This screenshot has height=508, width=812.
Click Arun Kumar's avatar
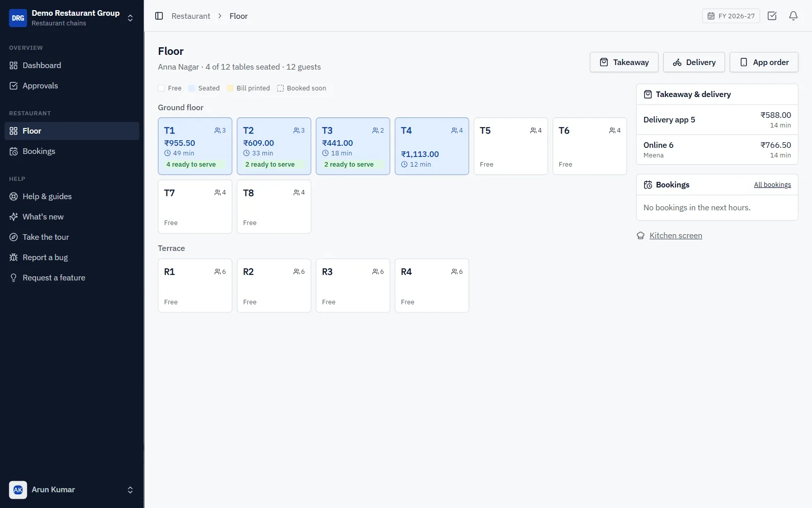pyautogui.click(x=18, y=490)
